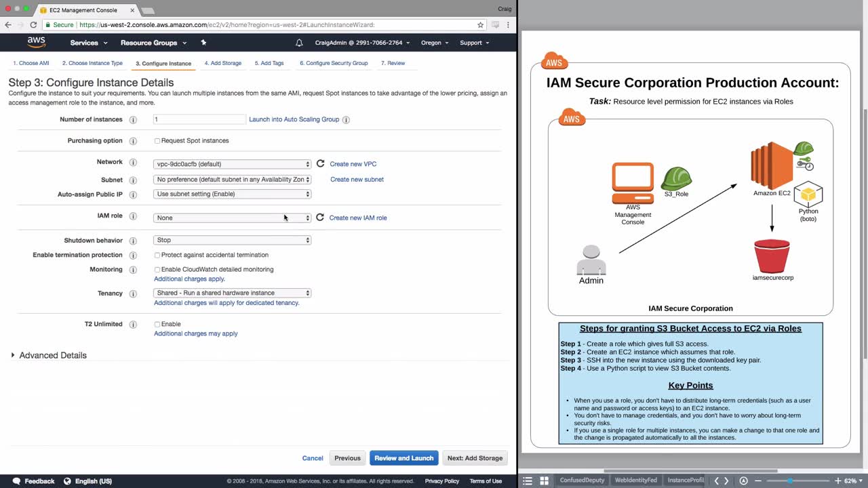Click the Previous button
This screenshot has width=868, height=488.
[347, 458]
